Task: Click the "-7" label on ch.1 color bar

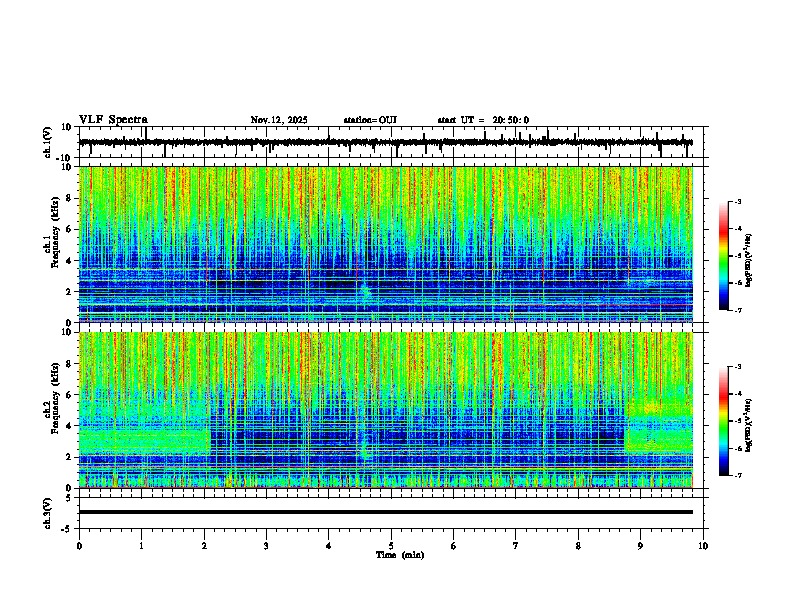Action: point(737,310)
